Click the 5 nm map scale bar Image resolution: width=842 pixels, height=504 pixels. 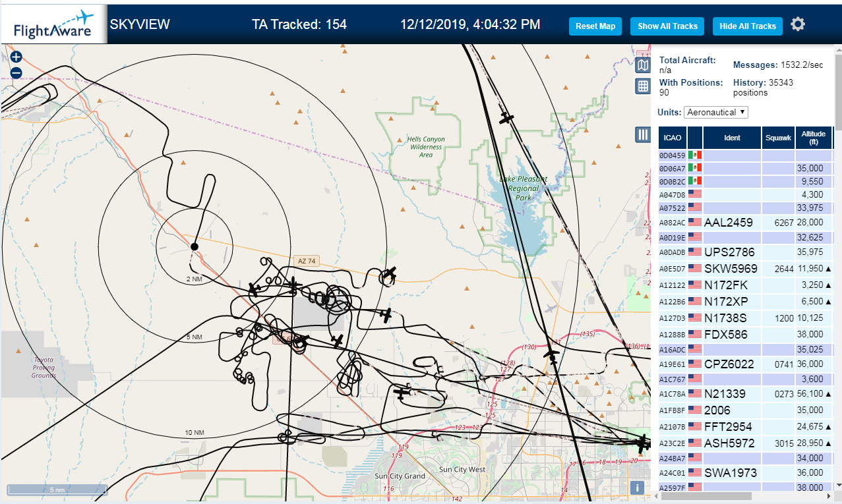58,490
